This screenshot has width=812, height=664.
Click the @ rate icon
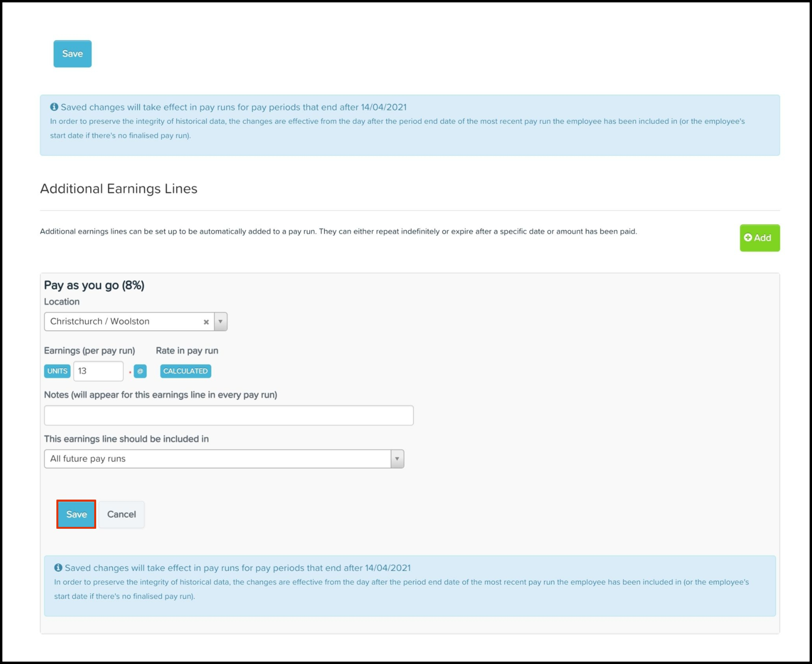(140, 371)
